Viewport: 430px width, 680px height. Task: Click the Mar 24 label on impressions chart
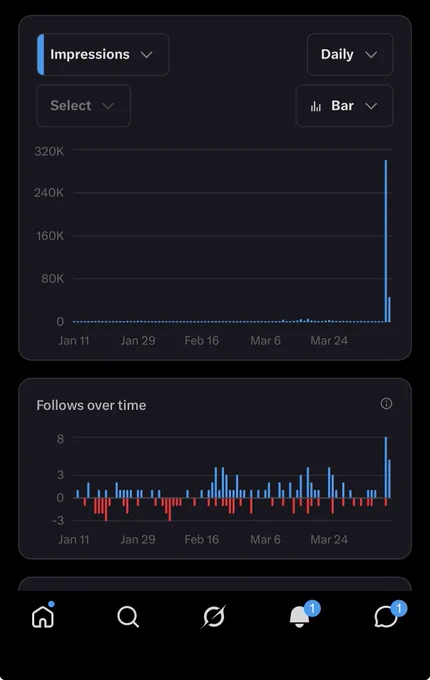coord(329,341)
